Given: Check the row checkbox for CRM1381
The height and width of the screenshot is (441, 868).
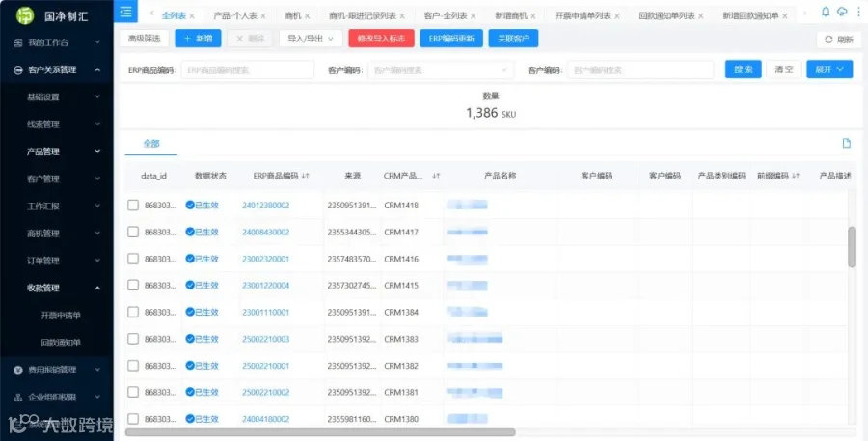Looking at the screenshot, I should click(x=133, y=392).
